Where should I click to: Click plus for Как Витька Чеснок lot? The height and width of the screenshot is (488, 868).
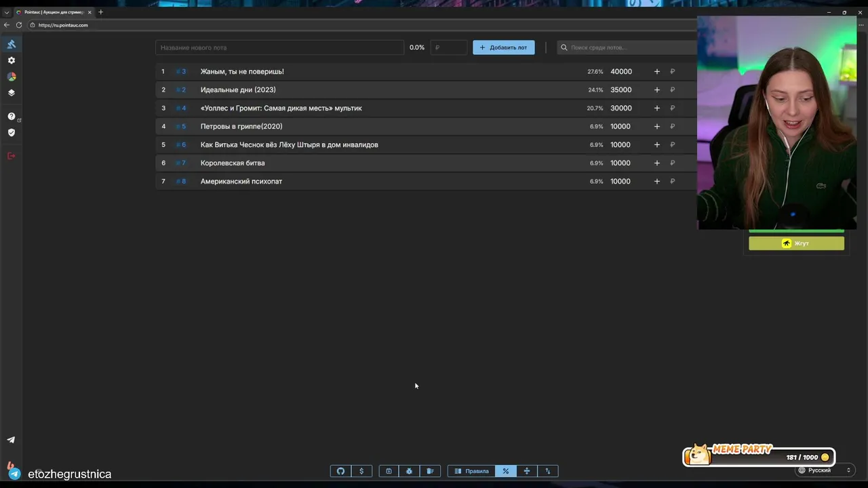[656, 144]
